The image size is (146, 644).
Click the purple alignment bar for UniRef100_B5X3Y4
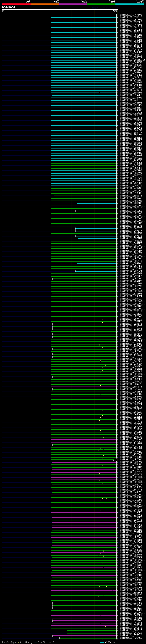pyautogui.click(x=84, y=387)
